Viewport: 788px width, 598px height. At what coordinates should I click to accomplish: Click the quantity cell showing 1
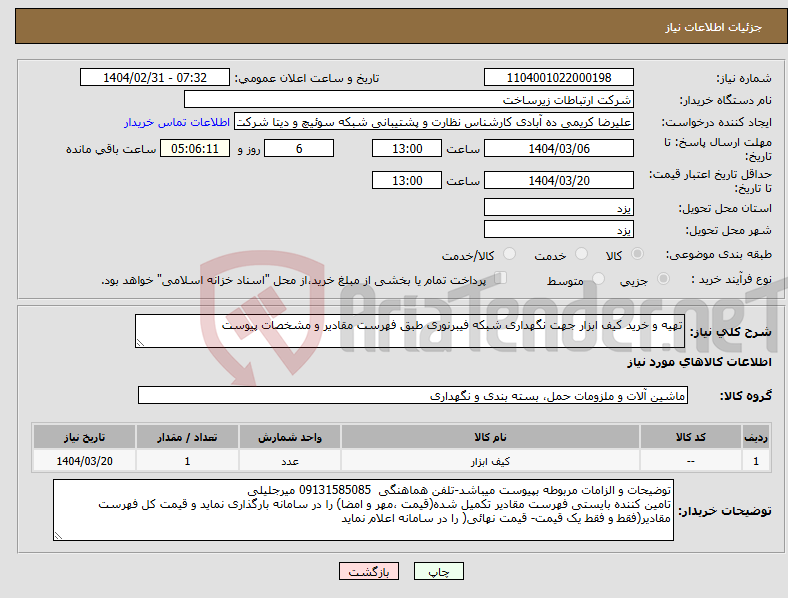pyautogui.click(x=187, y=461)
